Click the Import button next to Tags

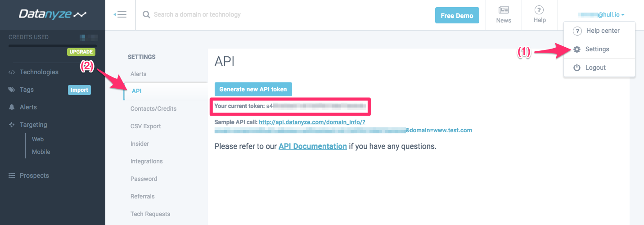coord(79,90)
